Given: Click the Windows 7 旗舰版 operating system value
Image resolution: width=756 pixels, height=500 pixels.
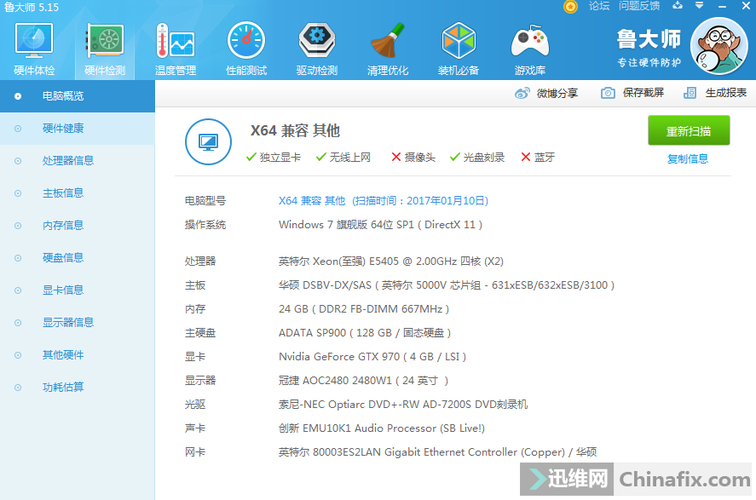Looking at the screenshot, I should [x=380, y=225].
